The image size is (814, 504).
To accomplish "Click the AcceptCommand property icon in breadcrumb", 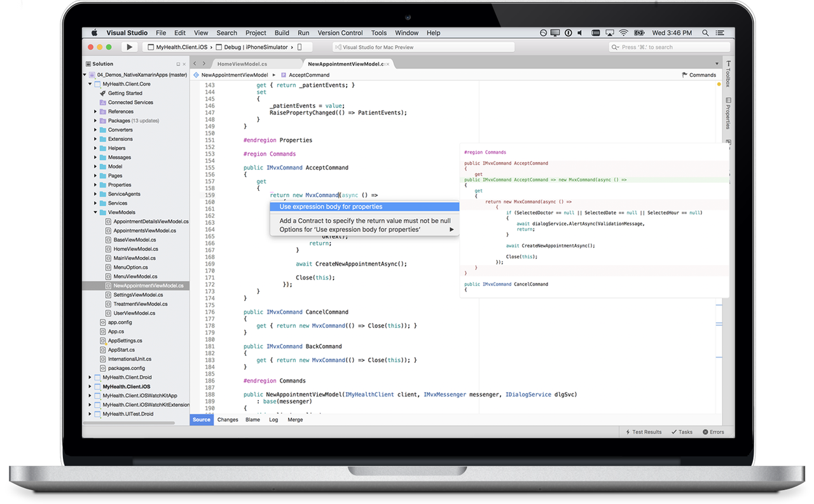I will coord(284,75).
